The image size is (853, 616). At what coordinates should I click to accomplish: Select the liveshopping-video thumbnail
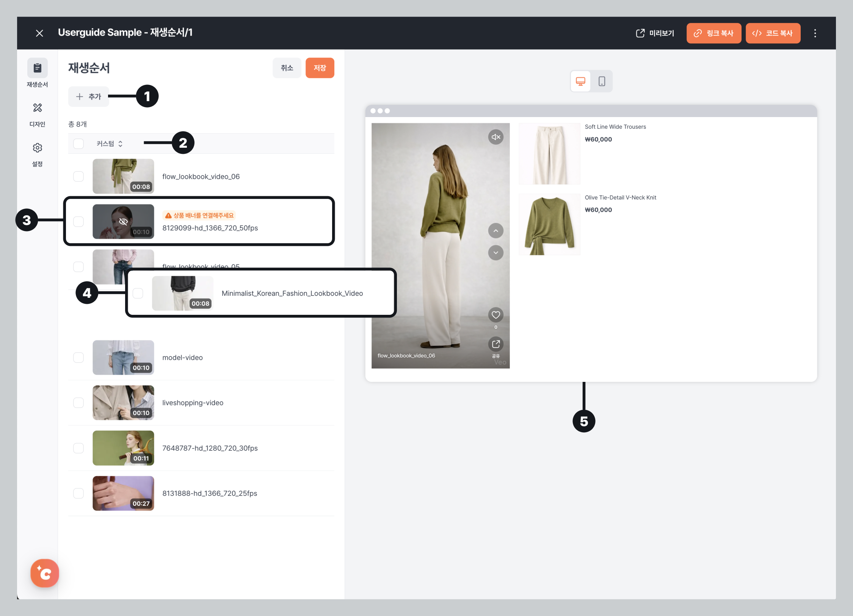click(x=123, y=403)
